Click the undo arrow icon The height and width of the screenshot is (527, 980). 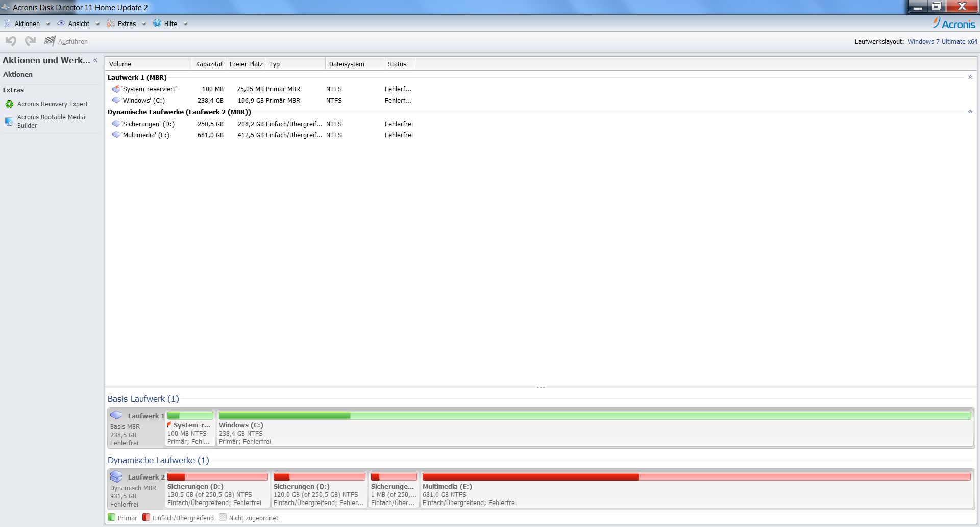point(11,41)
